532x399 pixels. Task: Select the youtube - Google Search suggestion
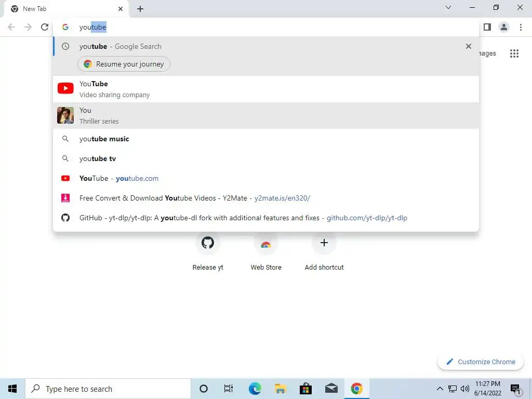(266, 46)
